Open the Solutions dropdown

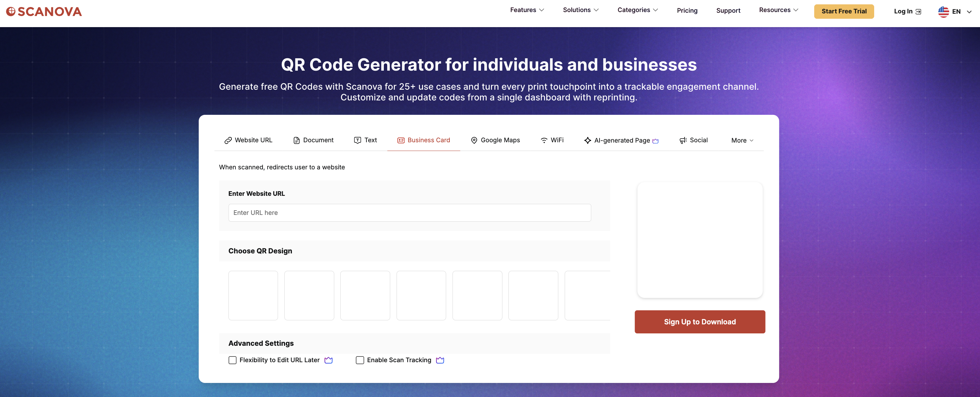(x=580, y=10)
